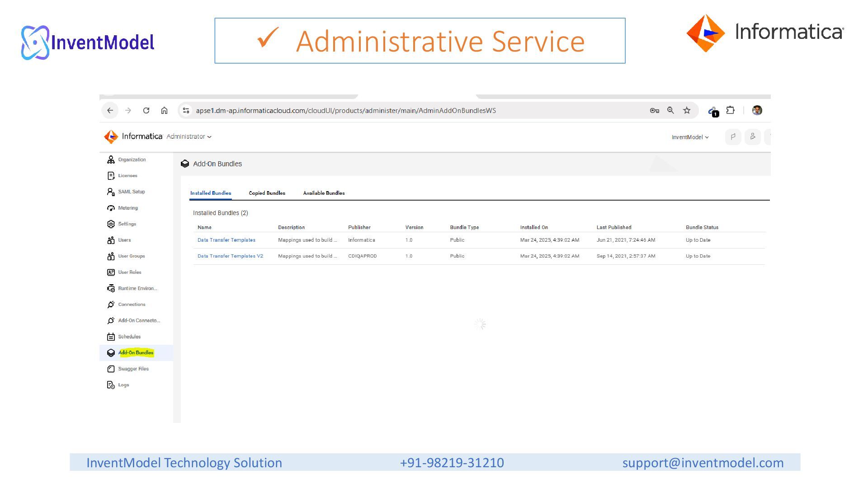Open the InventModel organization dropdown
Image resolution: width=868 pixels, height=488 pixels.
(690, 137)
